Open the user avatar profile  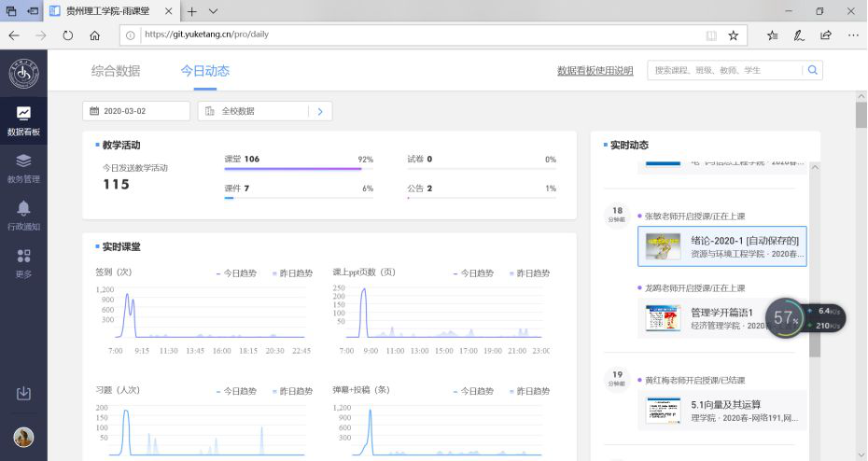pos(23,437)
